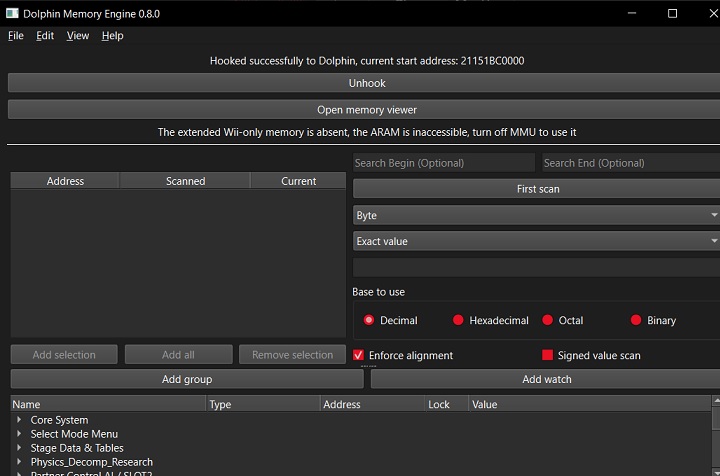Open the View menu

[x=78, y=36]
